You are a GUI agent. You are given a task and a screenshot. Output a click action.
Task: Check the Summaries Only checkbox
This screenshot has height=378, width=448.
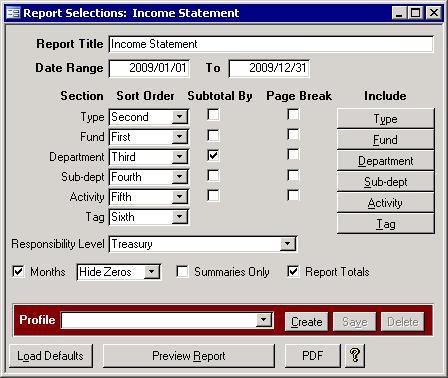(182, 271)
